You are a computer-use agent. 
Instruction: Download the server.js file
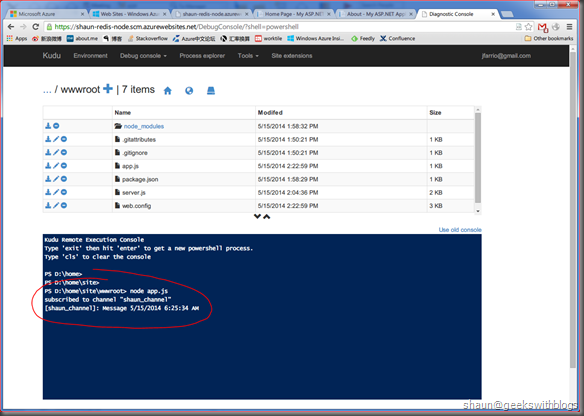[x=48, y=192]
